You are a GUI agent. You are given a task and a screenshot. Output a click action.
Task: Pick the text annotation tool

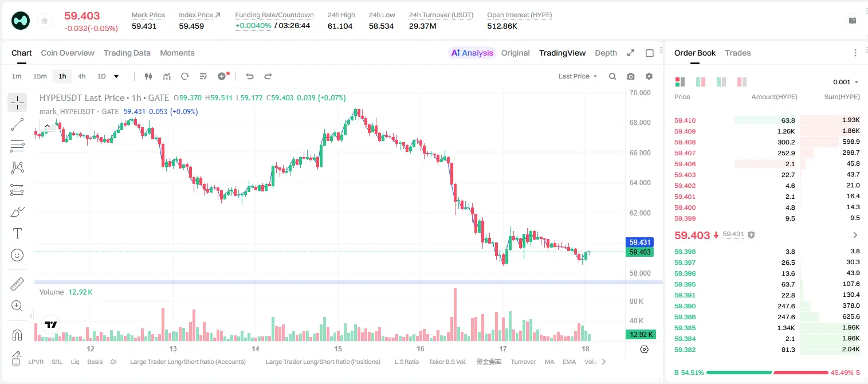[17, 233]
